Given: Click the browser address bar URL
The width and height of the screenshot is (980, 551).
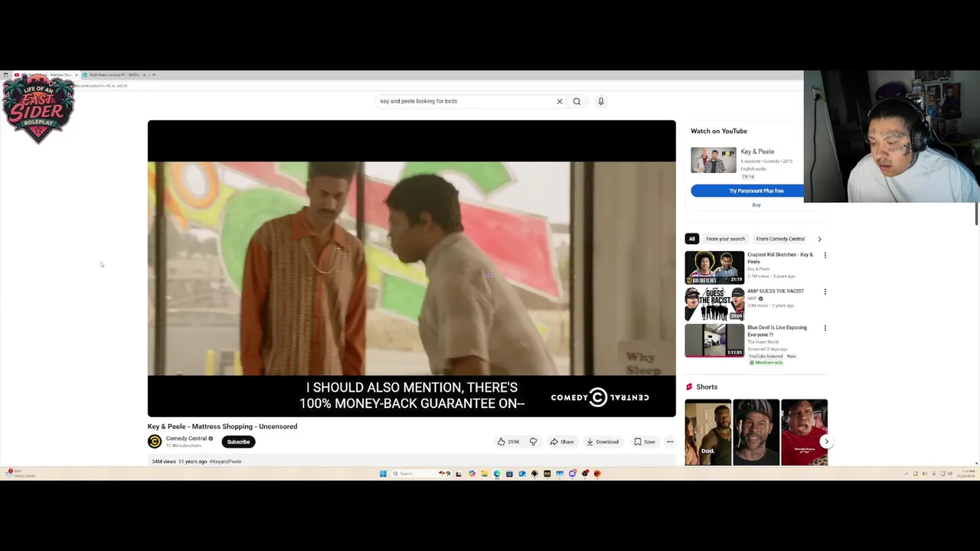Looking at the screenshot, I should tap(100, 86).
